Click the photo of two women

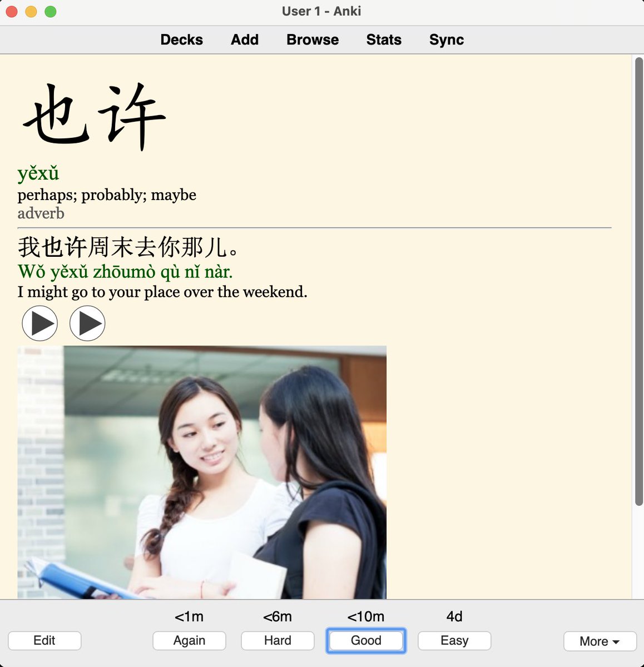202,472
